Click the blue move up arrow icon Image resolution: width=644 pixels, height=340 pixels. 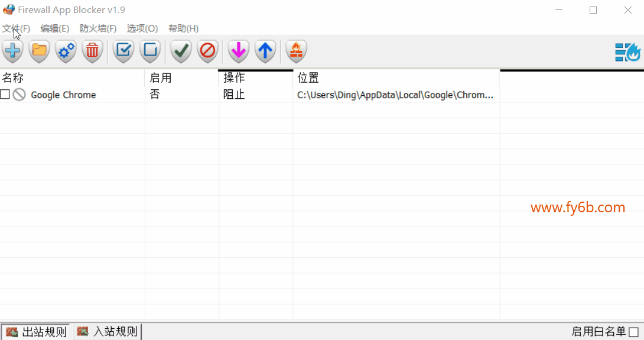coord(265,51)
